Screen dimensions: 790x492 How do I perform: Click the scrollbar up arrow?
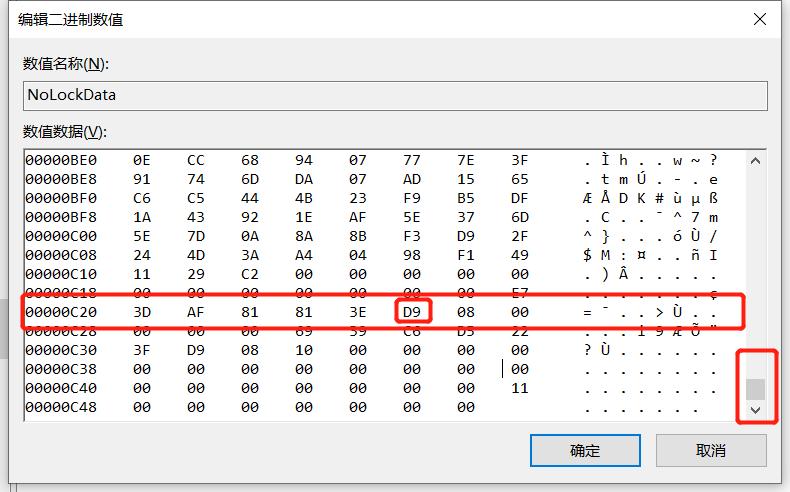(755, 161)
